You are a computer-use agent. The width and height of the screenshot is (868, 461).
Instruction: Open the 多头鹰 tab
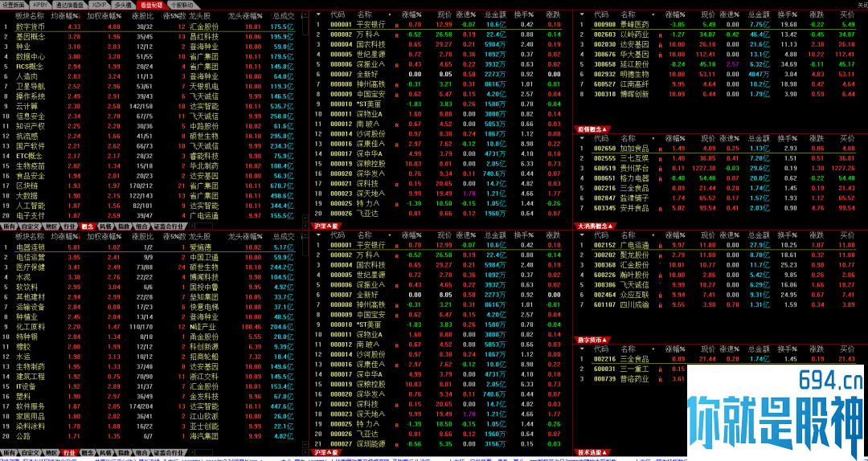123,5
